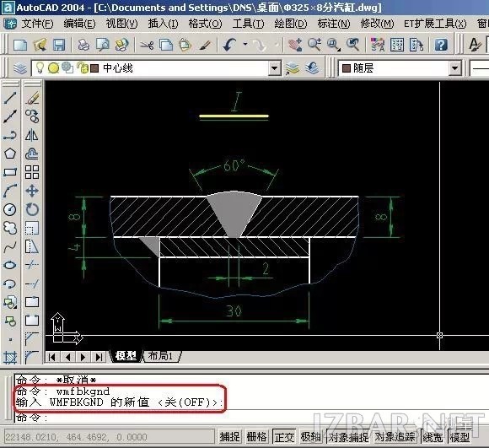
Task: Select the Circle draw tool
Action: (10, 209)
